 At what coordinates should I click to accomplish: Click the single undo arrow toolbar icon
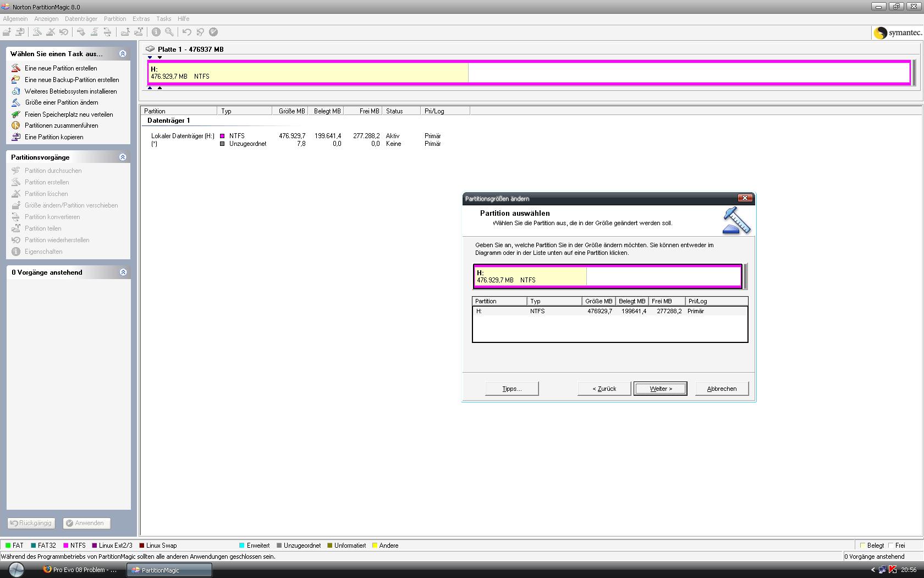tap(187, 32)
